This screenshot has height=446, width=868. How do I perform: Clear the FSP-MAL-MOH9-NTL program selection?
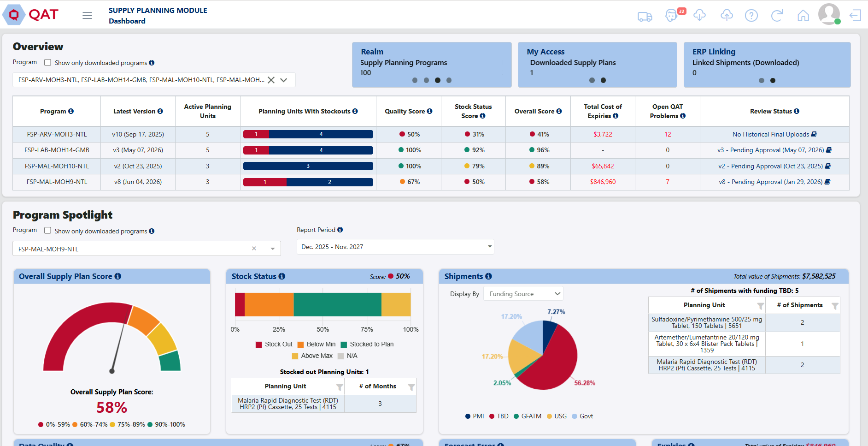(254, 249)
